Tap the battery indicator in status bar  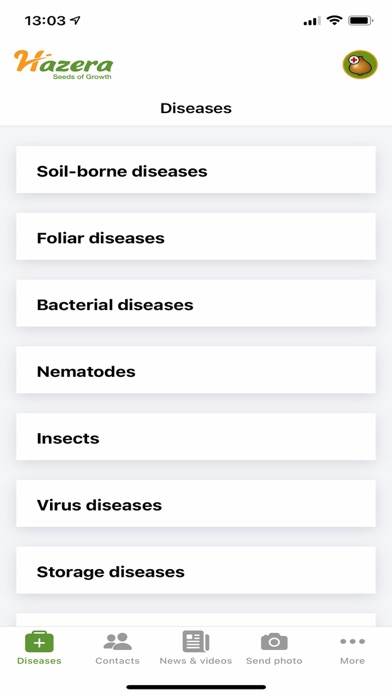tap(361, 20)
